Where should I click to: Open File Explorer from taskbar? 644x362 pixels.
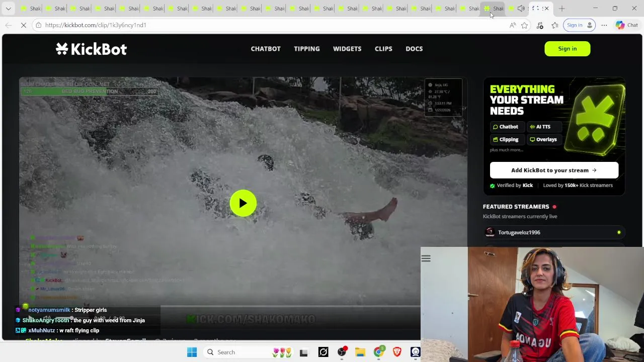(x=360, y=352)
